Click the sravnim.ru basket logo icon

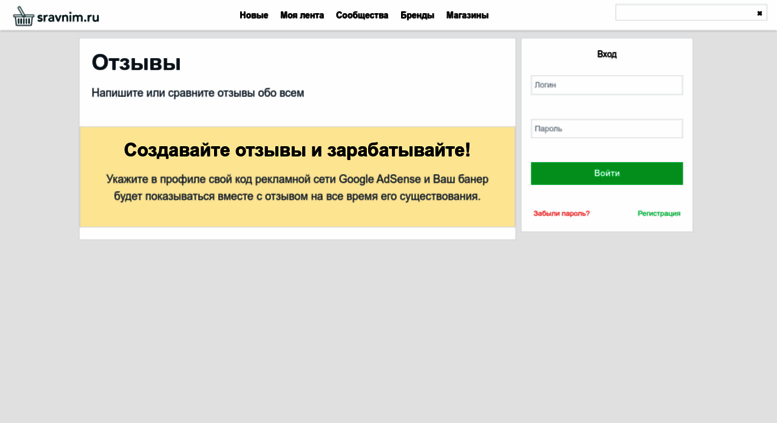23,16
